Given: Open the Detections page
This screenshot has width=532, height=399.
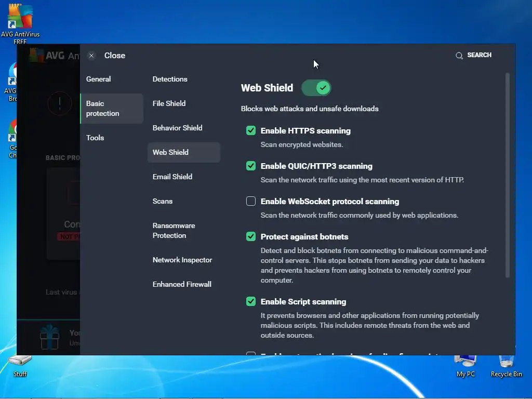Looking at the screenshot, I should click(x=170, y=79).
